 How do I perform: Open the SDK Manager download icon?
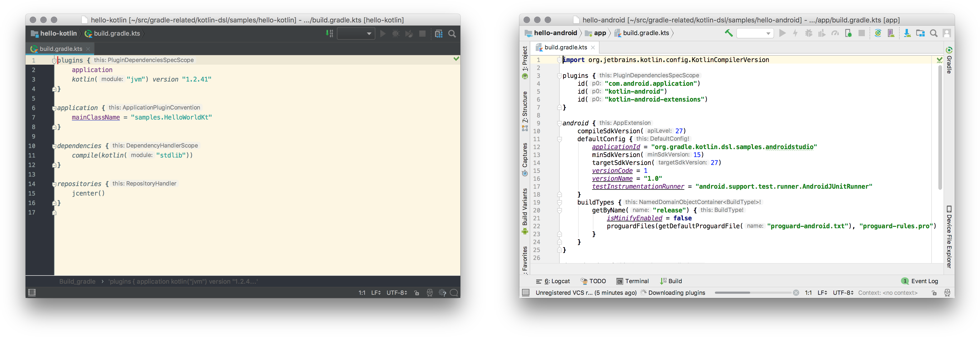tap(907, 33)
